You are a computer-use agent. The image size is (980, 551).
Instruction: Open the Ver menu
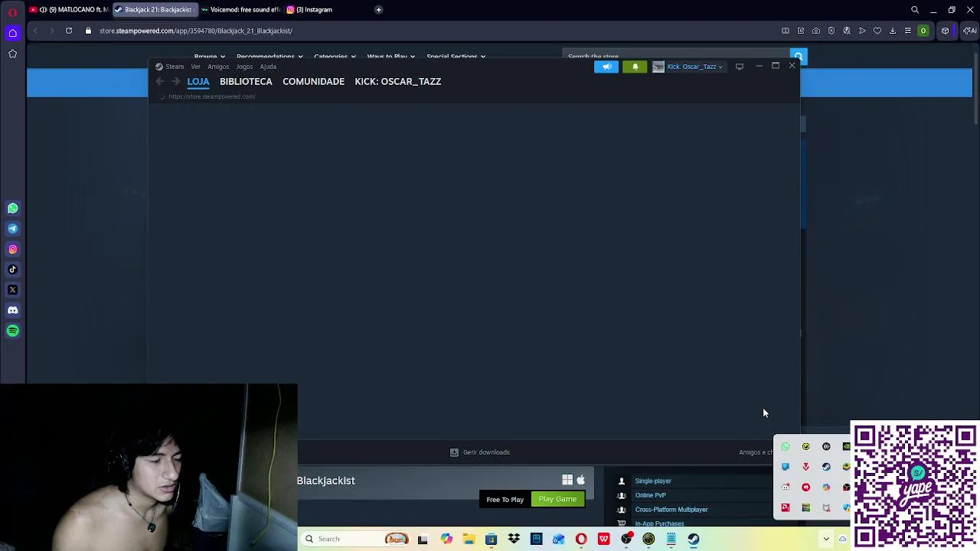coord(196,67)
